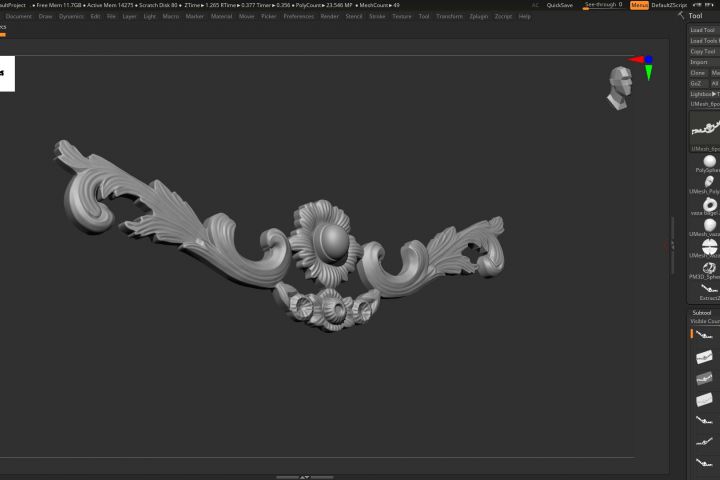The width and height of the screenshot is (720, 480).
Task: Toggle the orange Menus button
Action: (639, 5)
